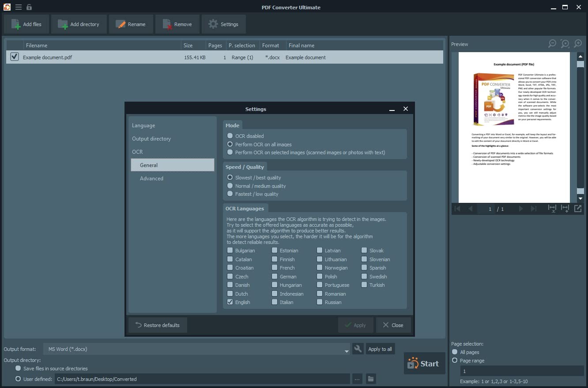Click the Add files toolbar button

click(x=26, y=24)
